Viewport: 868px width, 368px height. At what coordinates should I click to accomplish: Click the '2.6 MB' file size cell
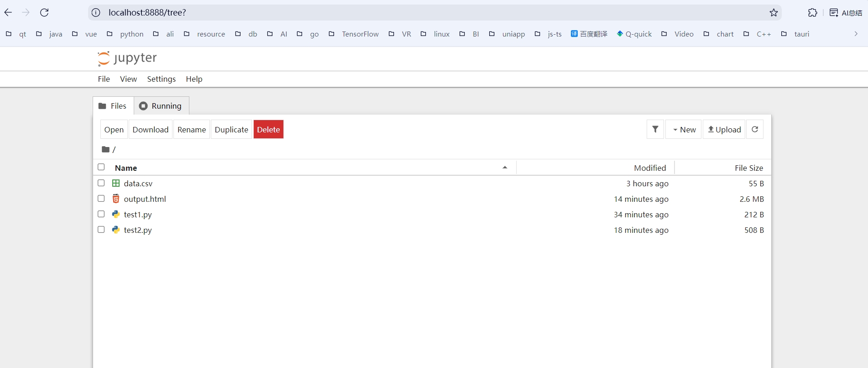point(752,199)
